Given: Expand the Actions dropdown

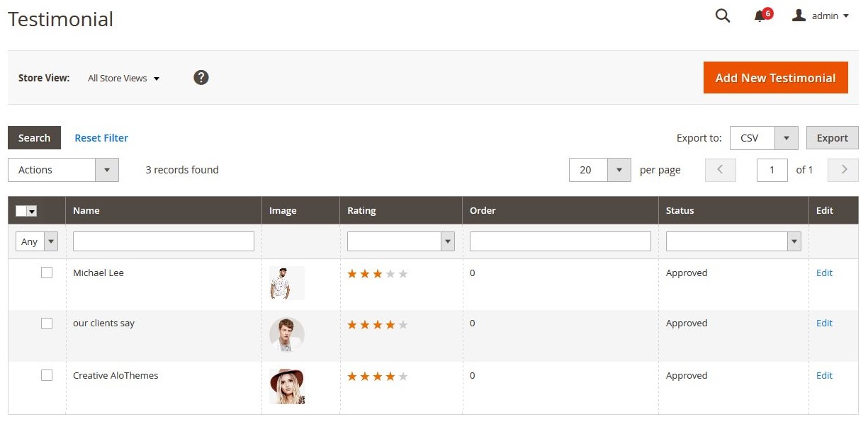Looking at the screenshot, I should tap(63, 170).
